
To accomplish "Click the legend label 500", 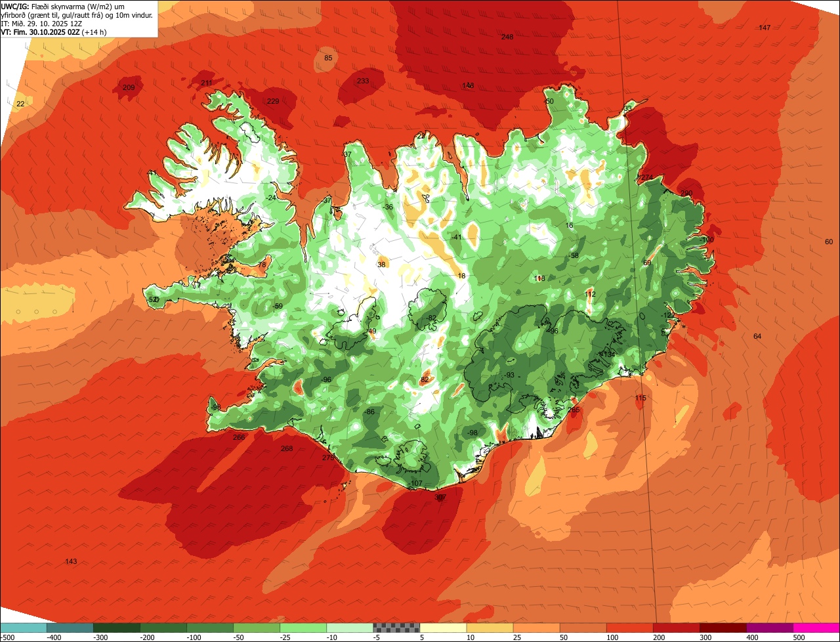I will point(799,637).
